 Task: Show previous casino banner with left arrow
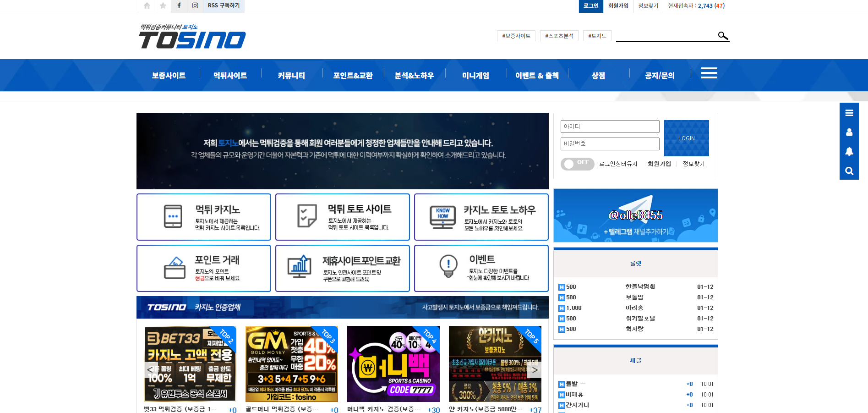tap(150, 369)
